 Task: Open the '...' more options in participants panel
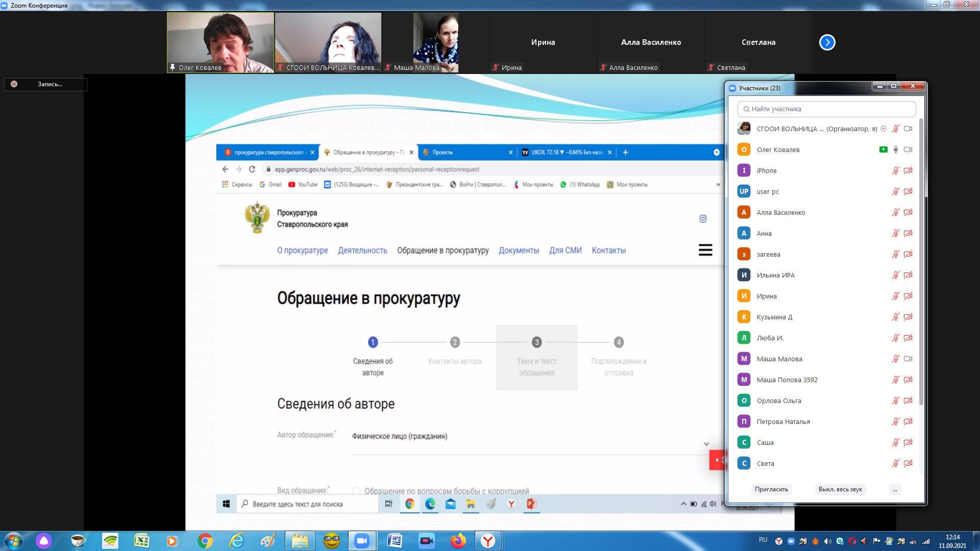pyautogui.click(x=895, y=489)
